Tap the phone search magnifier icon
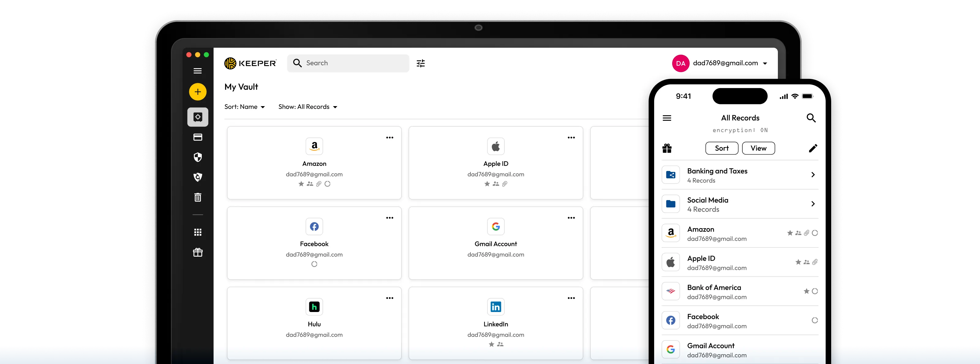The width and height of the screenshot is (980, 364). [x=811, y=118]
